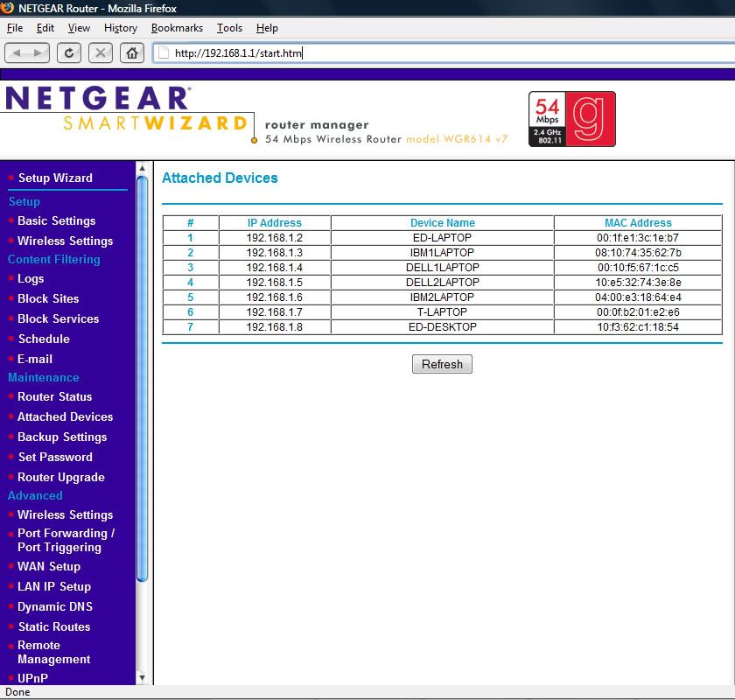Image resolution: width=735 pixels, height=700 pixels.
Task: Select device name T-LAPTOP
Action: point(442,312)
